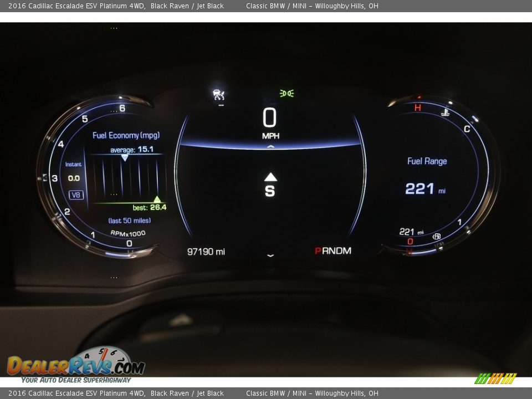
Task: Tap the S gear indicator
Action: tap(270, 191)
